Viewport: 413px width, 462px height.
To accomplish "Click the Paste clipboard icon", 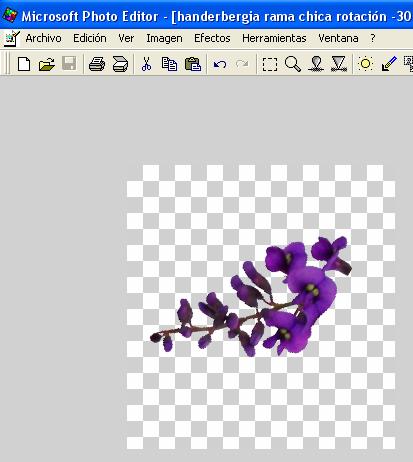I will [193, 64].
